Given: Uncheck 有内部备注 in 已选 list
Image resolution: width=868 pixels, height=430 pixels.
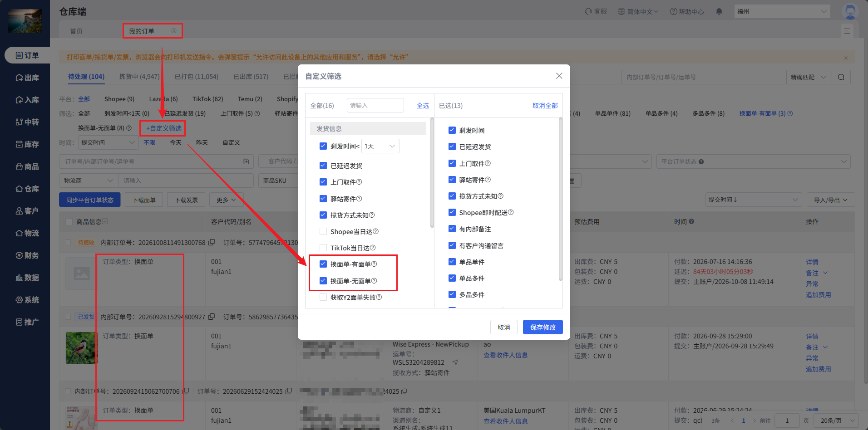Looking at the screenshot, I should [x=452, y=229].
